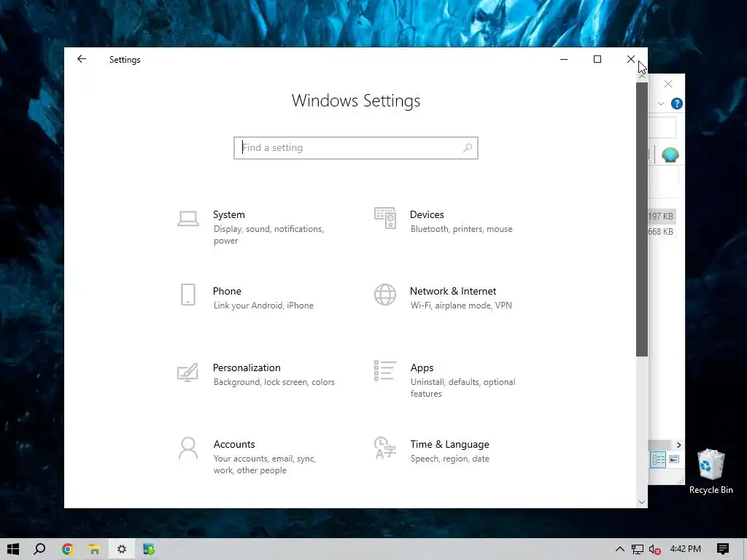Click 'Uninstall, defaults, optional features' text
Viewport: 747px width, 560px height.
click(x=463, y=388)
